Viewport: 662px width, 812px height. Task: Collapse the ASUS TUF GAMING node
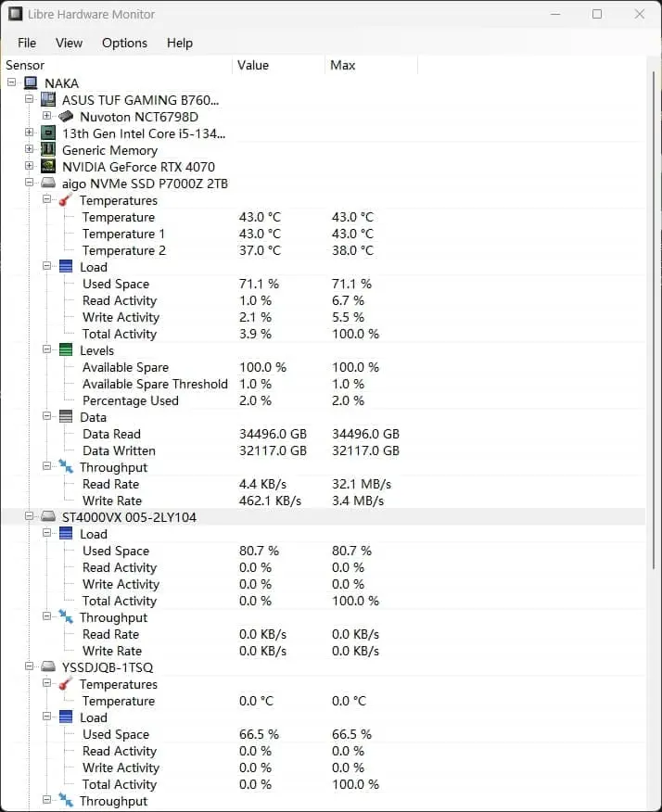pyautogui.click(x=29, y=99)
